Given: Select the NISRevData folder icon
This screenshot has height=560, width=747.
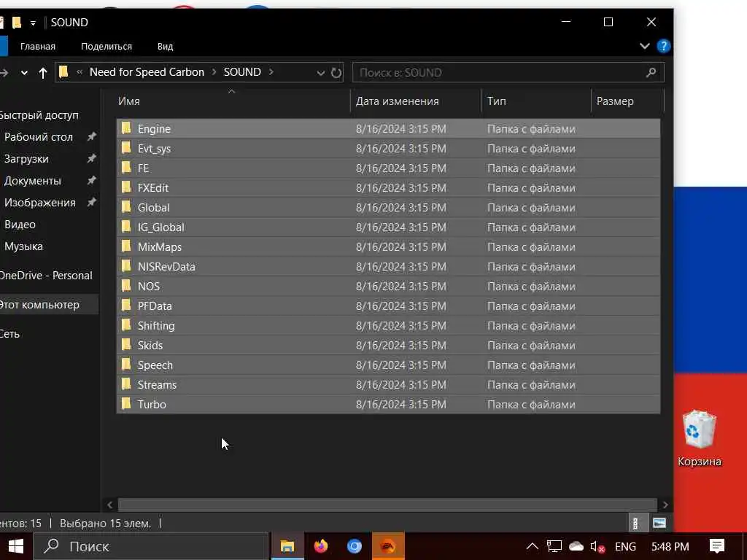Looking at the screenshot, I should pos(126,266).
